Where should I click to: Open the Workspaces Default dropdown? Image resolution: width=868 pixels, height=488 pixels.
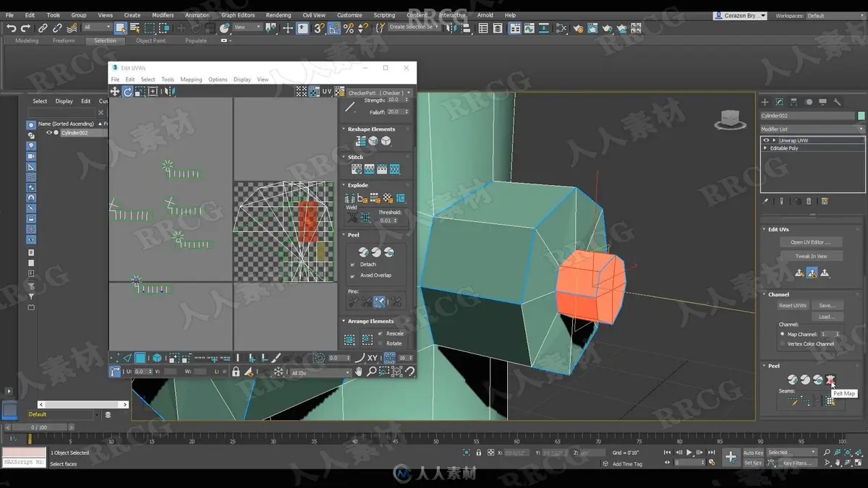tap(835, 15)
